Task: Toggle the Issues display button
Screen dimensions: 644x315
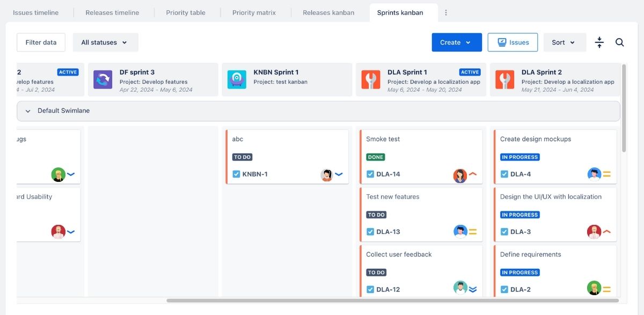Action: click(x=513, y=42)
